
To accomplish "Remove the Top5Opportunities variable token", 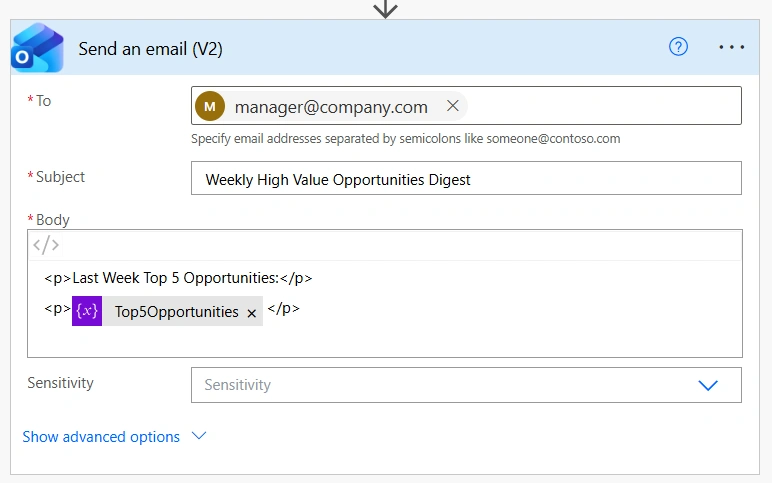I will tap(251, 313).
